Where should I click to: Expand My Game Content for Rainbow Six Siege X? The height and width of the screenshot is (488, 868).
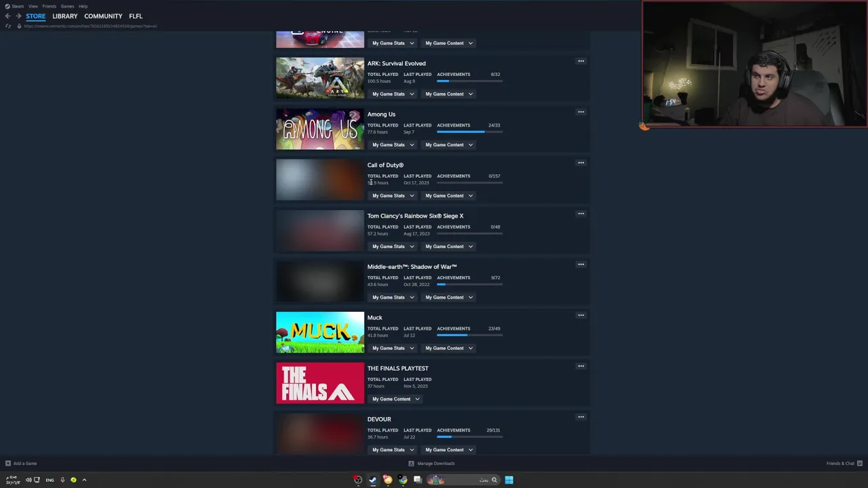[x=449, y=247]
